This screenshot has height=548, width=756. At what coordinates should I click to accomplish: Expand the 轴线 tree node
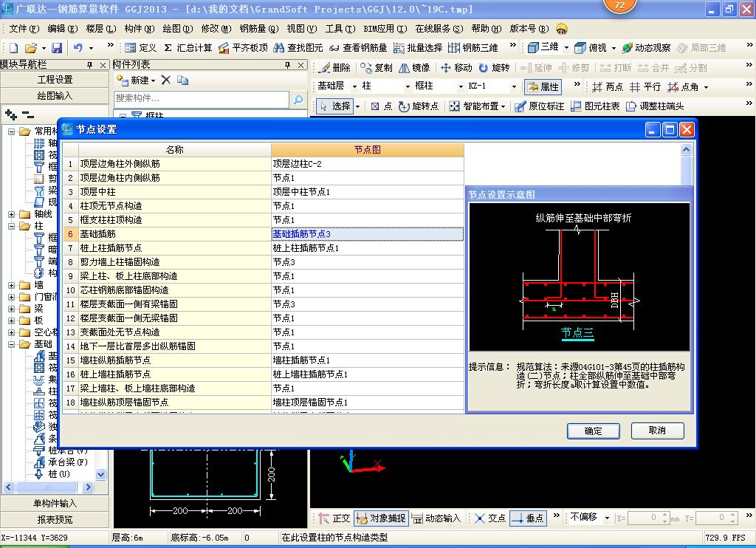pyautogui.click(x=11, y=214)
